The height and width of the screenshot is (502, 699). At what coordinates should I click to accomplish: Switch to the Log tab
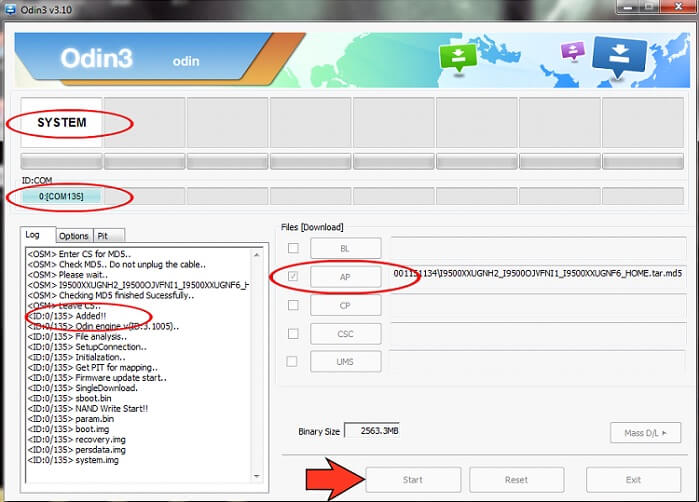pyautogui.click(x=37, y=235)
